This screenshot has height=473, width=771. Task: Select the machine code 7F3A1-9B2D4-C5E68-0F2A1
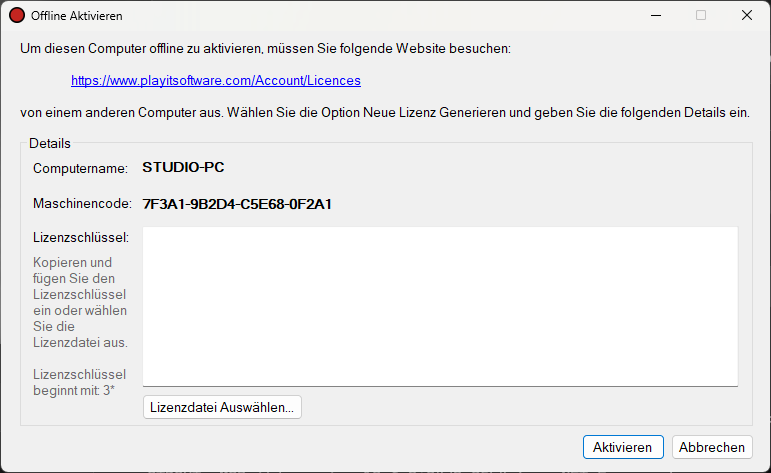tap(237, 204)
